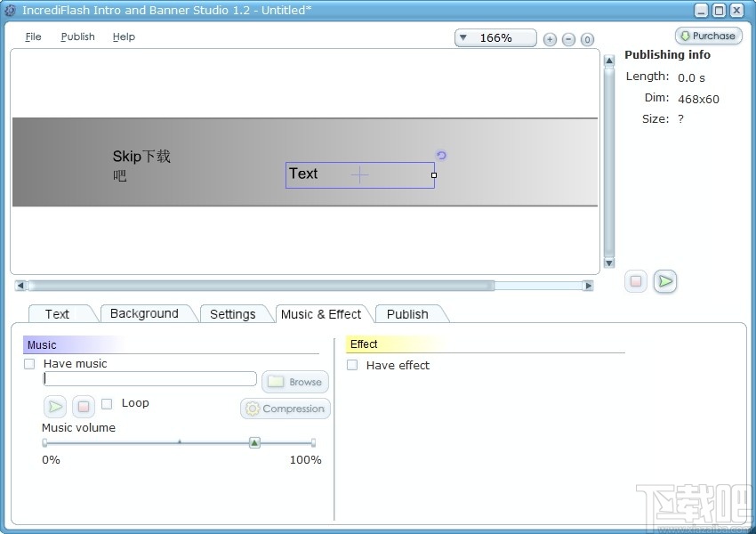This screenshot has height=534, width=756.
Task: Click the '468x60' dimension value
Action: coord(698,100)
